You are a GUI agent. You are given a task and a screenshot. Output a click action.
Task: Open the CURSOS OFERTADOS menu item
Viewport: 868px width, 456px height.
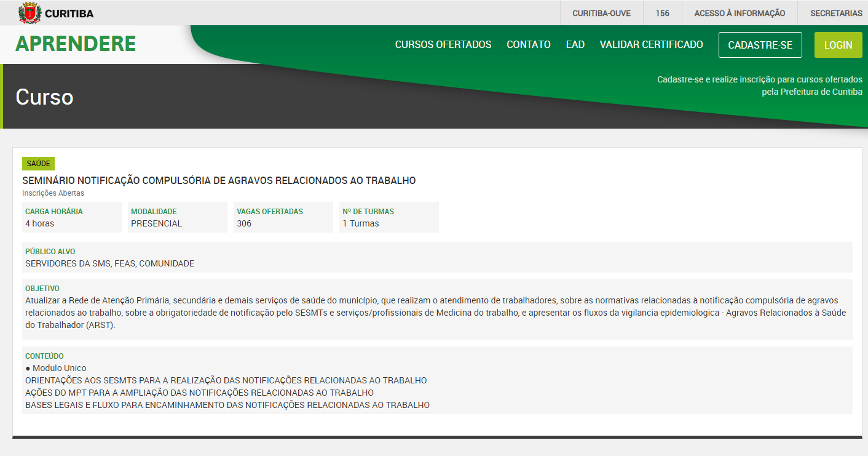tap(443, 45)
